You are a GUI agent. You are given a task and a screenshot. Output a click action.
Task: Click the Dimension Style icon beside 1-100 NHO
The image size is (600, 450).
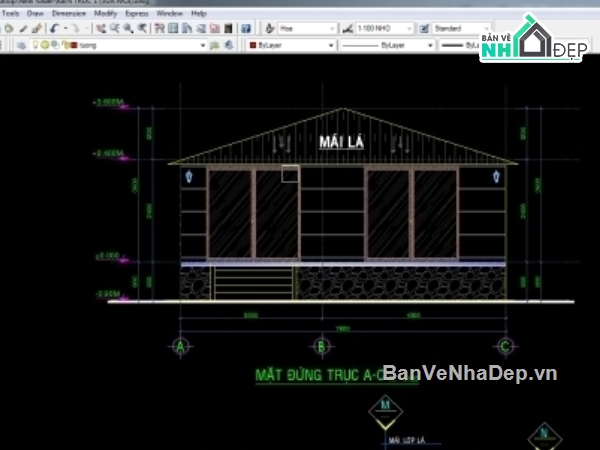347,29
